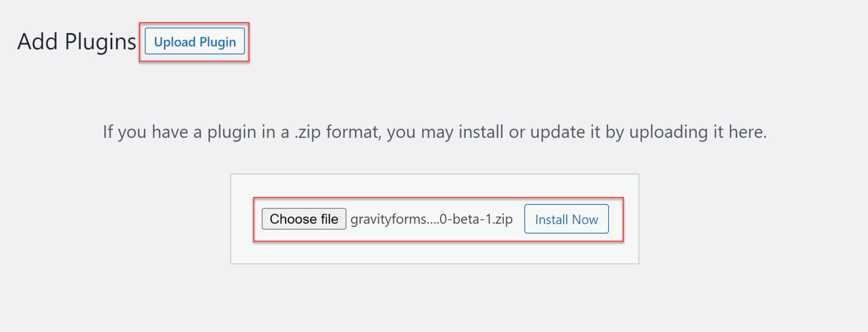Click the upload instructions sentence text
The image size is (868, 332).
click(434, 131)
